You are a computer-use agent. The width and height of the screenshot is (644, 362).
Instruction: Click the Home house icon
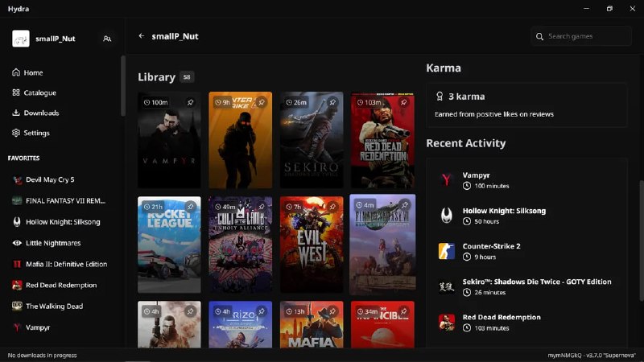click(16, 72)
